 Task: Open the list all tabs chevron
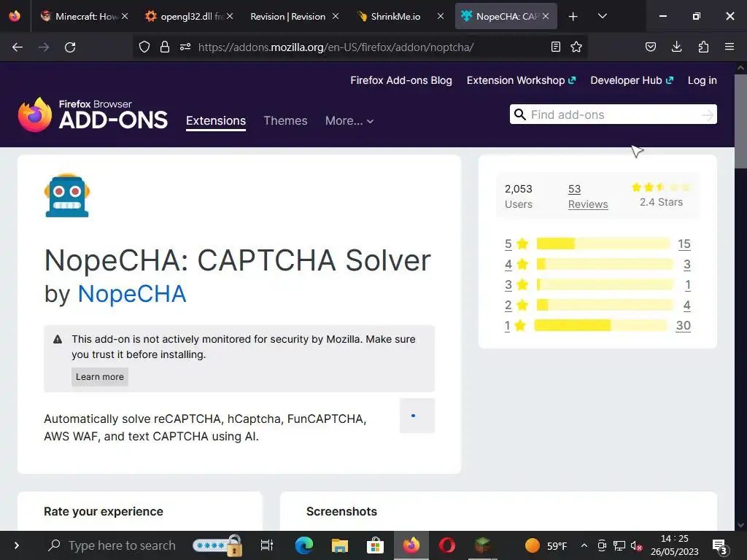[602, 16]
